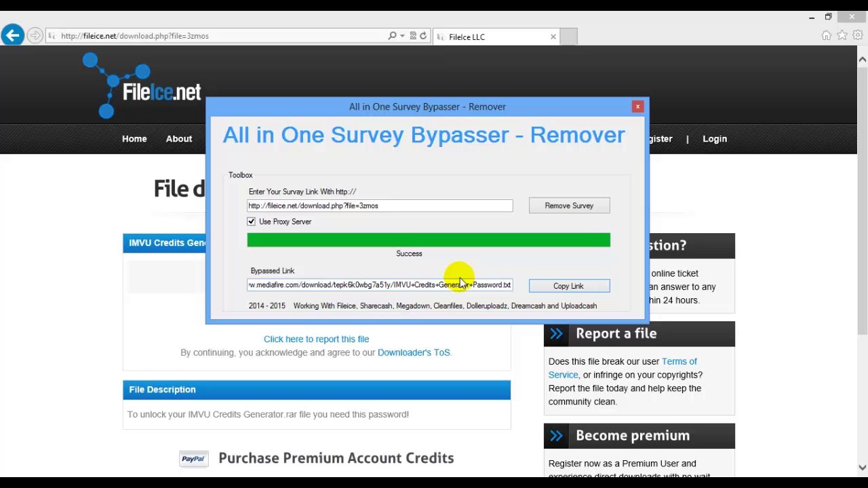This screenshot has height=488, width=868.
Task: Open a new blank tab
Action: tap(569, 37)
